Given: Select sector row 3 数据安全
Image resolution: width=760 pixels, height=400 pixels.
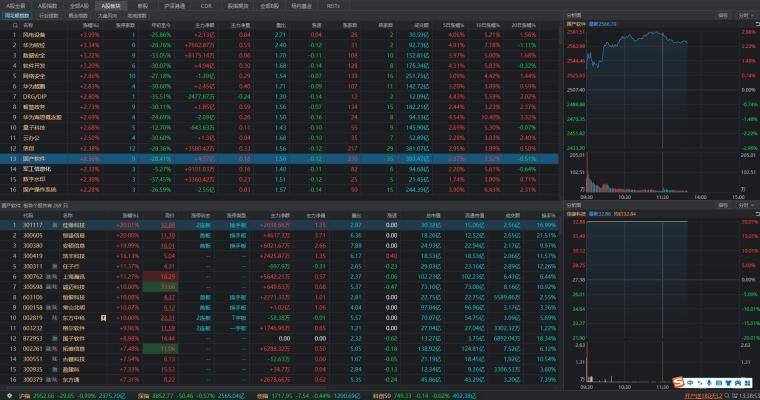Looking at the screenshot, I should tap(279, 55).
